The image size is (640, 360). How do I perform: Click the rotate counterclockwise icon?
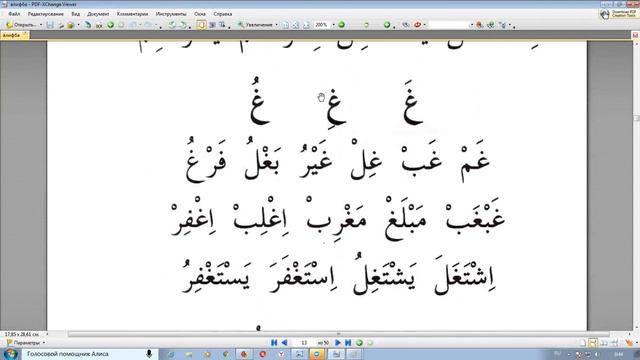[x=172, y=25]
